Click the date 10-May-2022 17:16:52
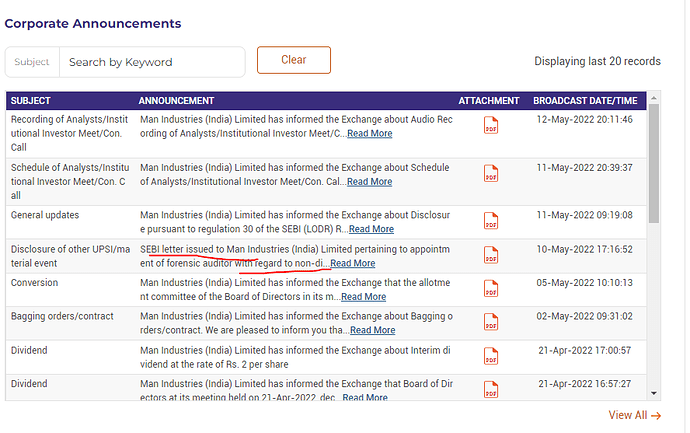Screen dimensions: 690x433 coord(584,249)
